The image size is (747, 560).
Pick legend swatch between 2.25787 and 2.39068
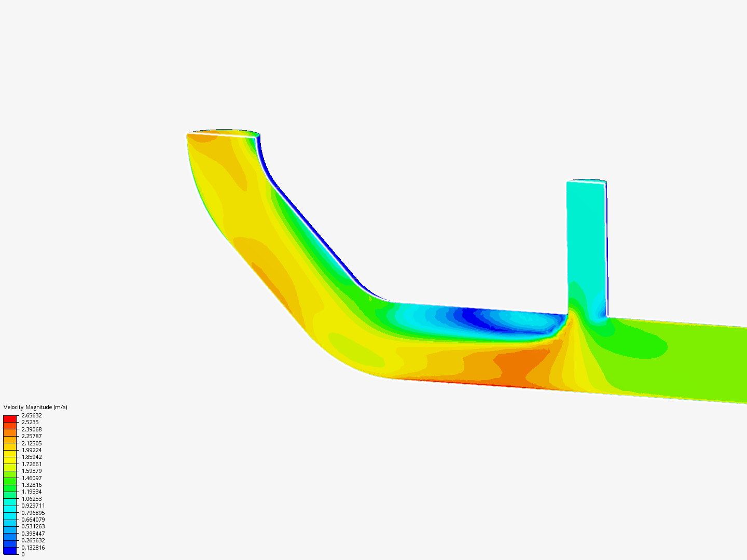click(10, 433)
